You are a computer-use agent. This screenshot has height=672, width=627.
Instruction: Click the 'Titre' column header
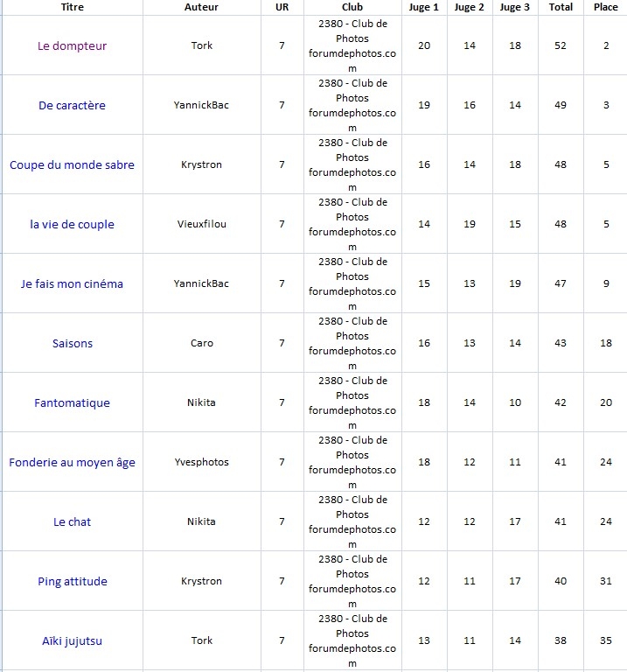click(x=73, y=7)
